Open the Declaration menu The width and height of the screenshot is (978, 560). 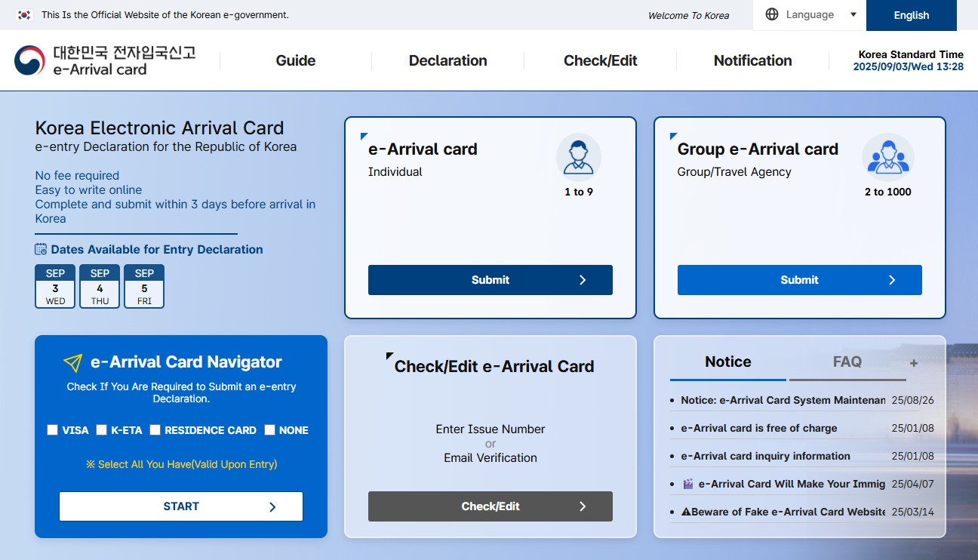point(447,60)
